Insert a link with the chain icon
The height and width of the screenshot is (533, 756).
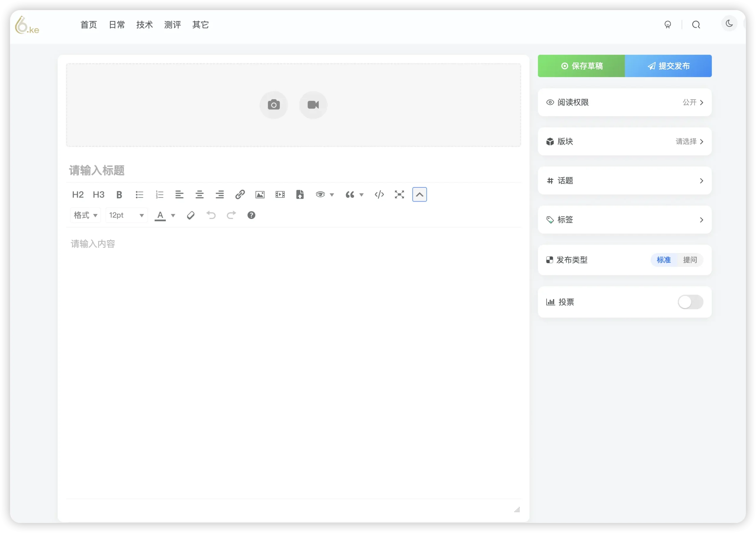click(240, 194)
